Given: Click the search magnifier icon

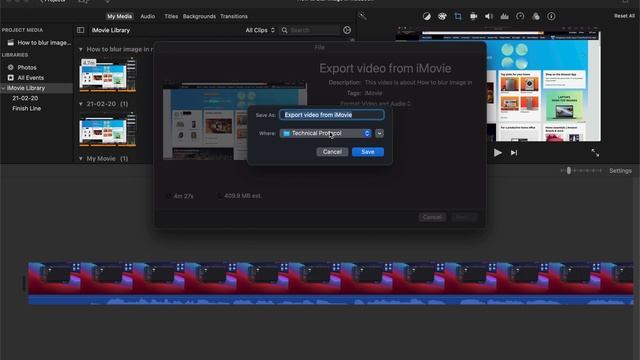Looking at the screenshot, I should click(284, 30).
